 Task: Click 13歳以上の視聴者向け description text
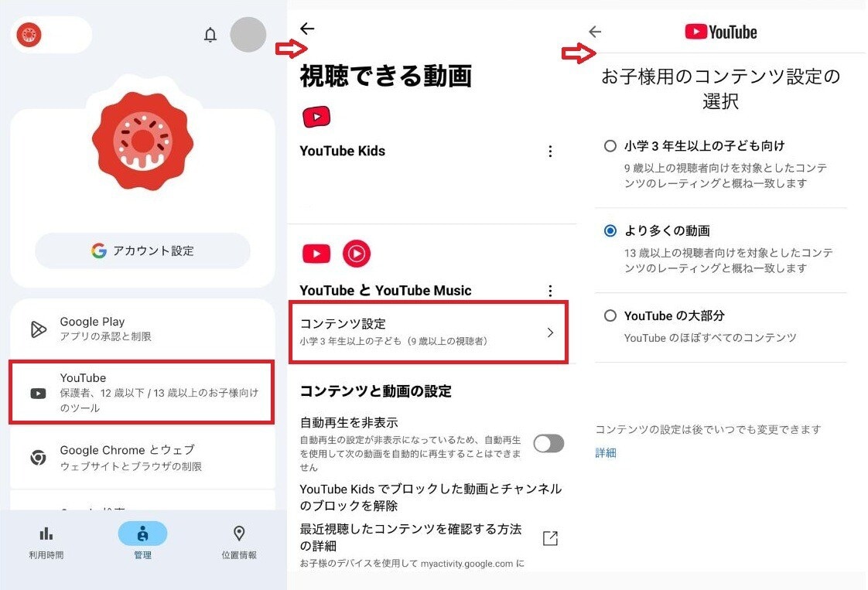(729, 260)
